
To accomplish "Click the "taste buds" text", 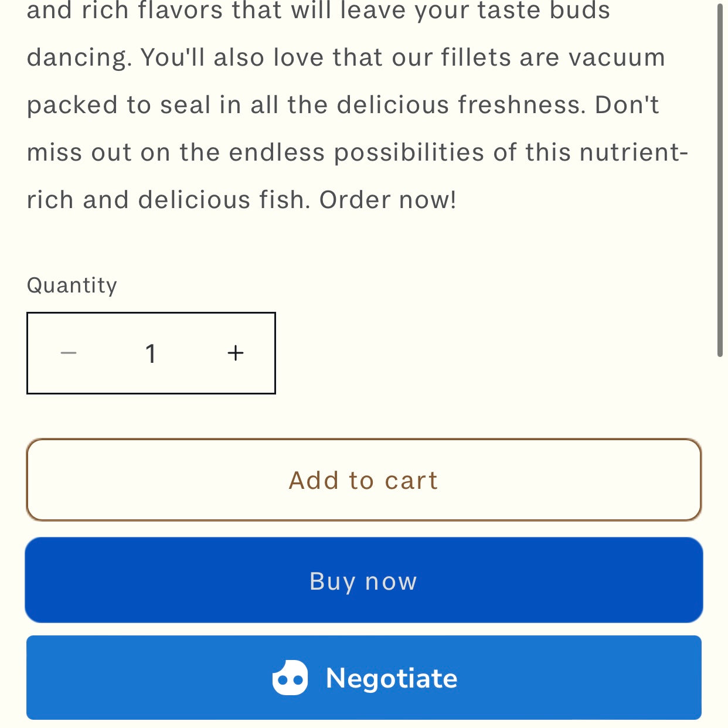I will 543,11.
